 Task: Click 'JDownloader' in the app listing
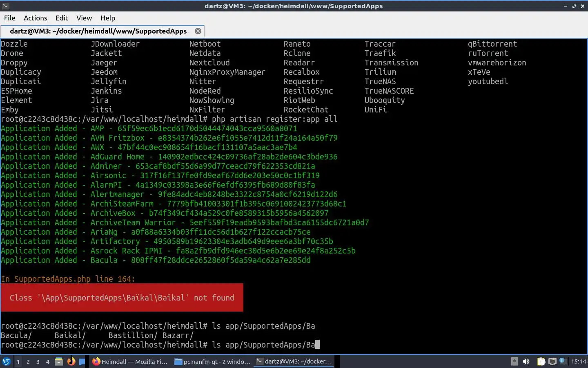click(115, 44)
